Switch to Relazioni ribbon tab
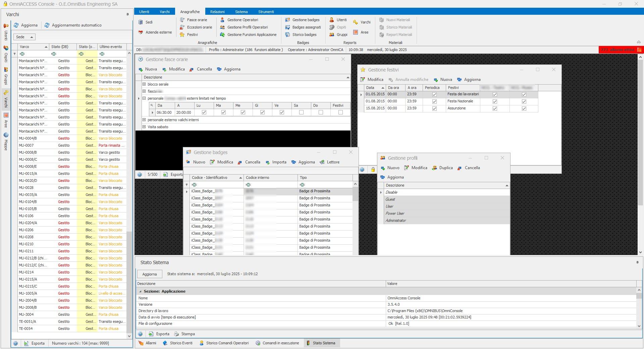The width and height of the screenshot is (644, 349). click(x=217, y=12)
